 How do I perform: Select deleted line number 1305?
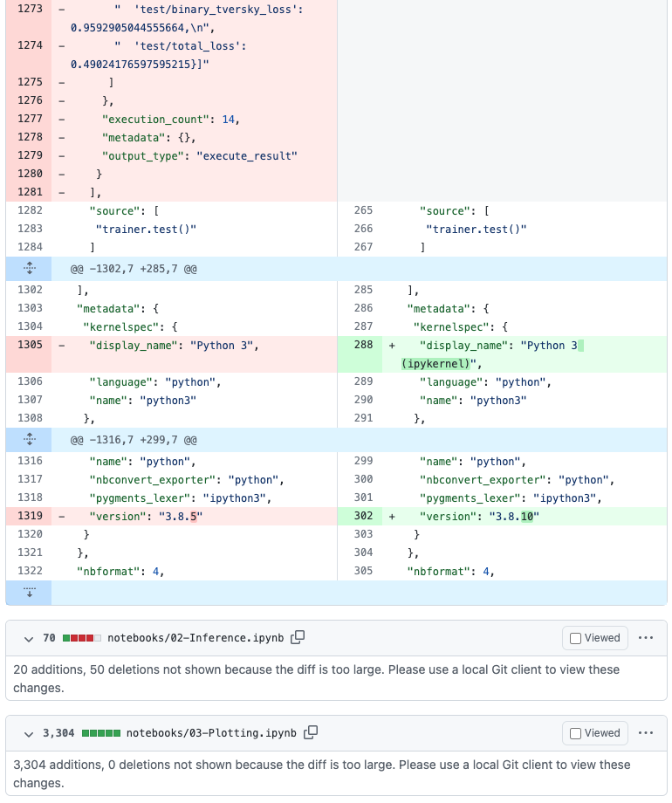pyautogui.click(x=30, y=346)
